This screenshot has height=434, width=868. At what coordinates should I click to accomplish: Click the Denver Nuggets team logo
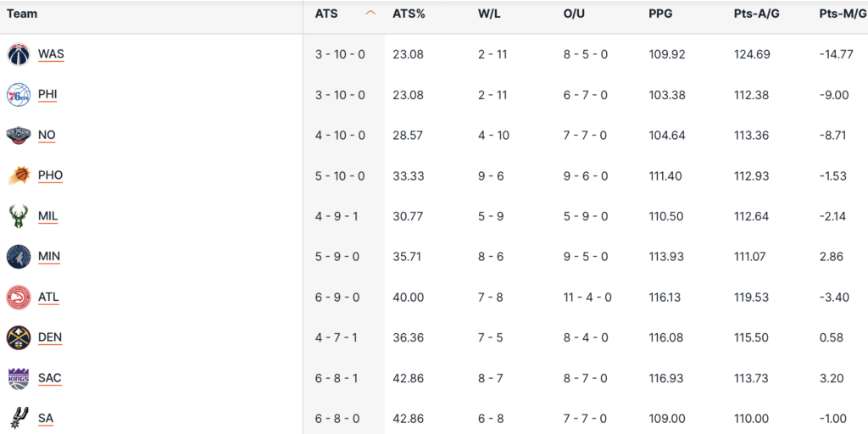pos(19,337)
